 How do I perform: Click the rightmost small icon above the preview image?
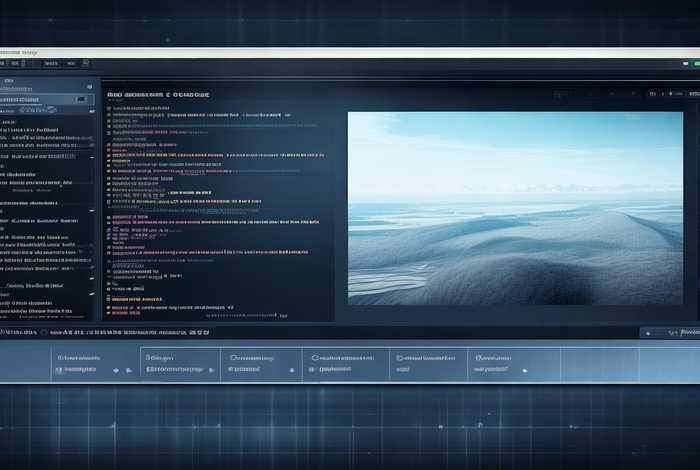coord(693,94)
